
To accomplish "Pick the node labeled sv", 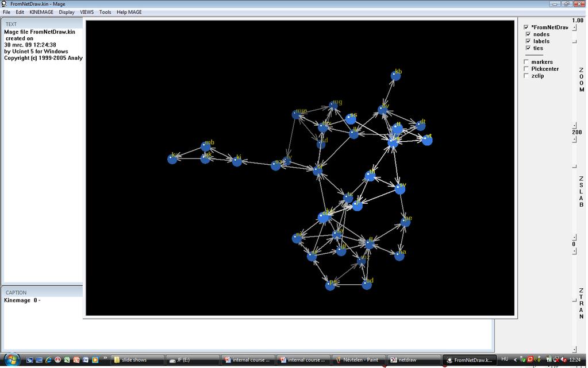I will point(400,189).
